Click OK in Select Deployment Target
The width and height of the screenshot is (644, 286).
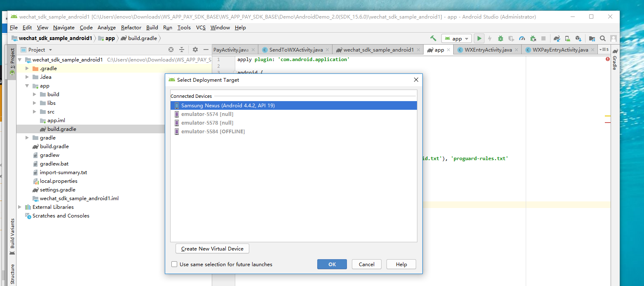332,264
